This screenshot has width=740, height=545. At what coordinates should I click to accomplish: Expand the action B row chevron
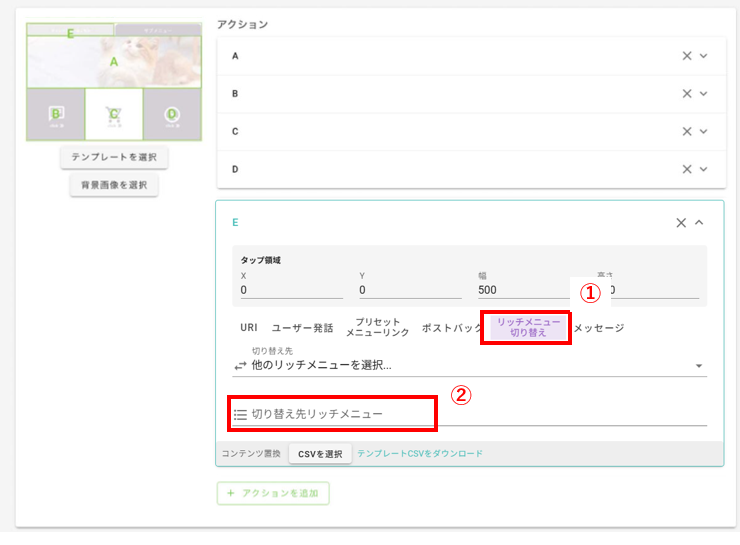pyautogui.click(x=704, y=94)
